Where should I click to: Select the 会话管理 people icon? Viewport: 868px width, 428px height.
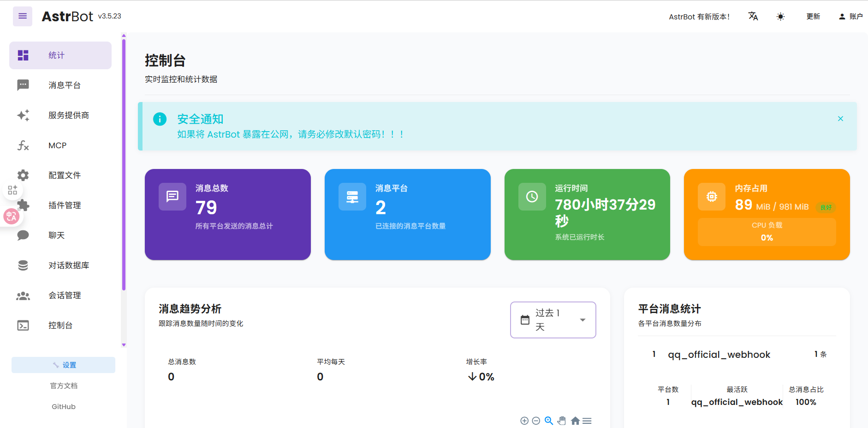(23, 295)
